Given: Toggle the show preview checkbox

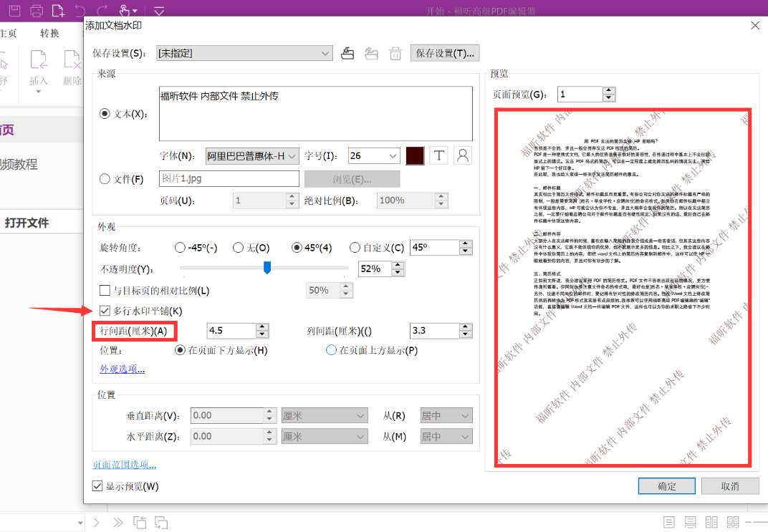Looking at the screenshot, I should (97, 486).
